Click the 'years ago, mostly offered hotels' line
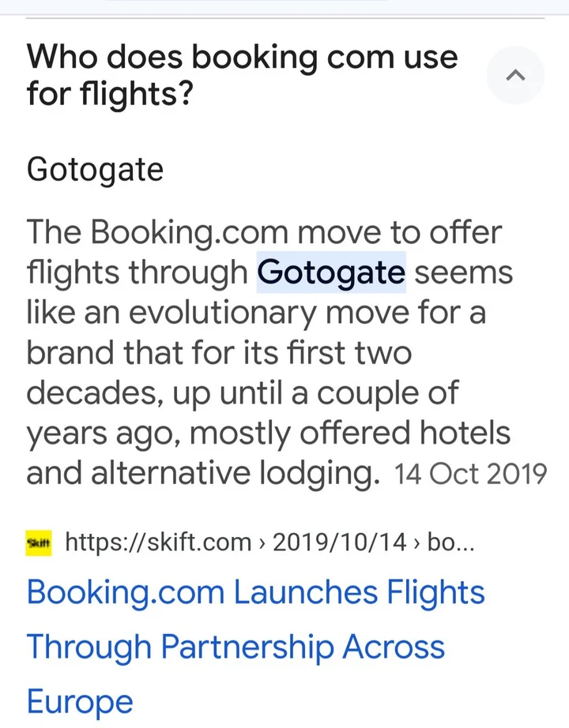 pos(268,433)
